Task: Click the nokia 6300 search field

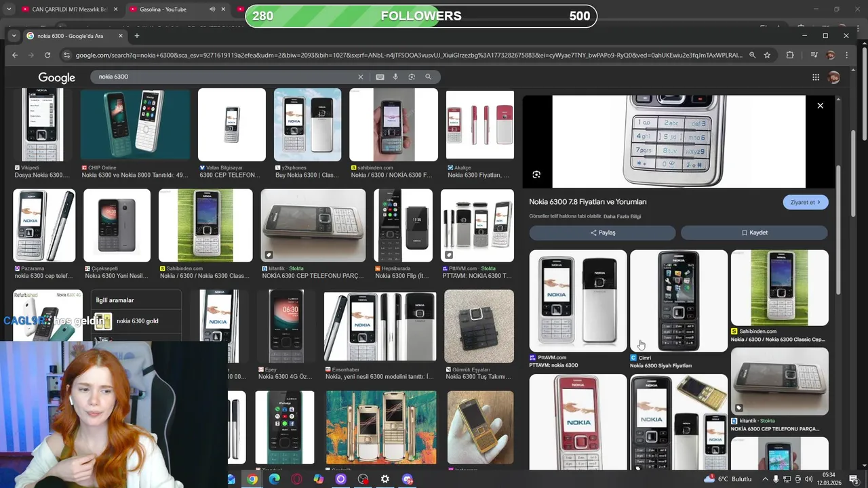Action: 227,77
